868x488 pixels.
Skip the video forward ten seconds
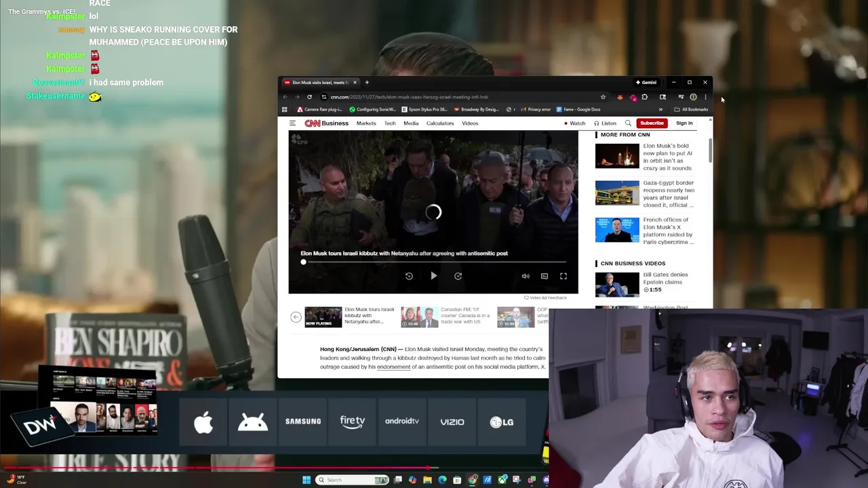(x=458, y=276)
